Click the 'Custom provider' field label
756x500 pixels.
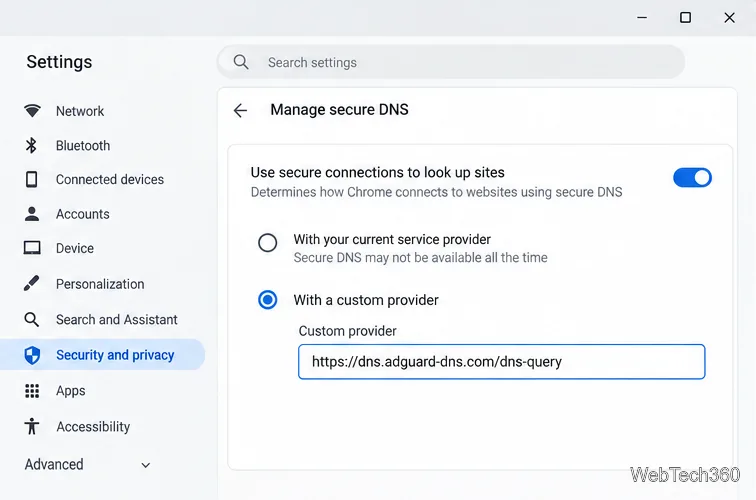(x=348, y=331)
